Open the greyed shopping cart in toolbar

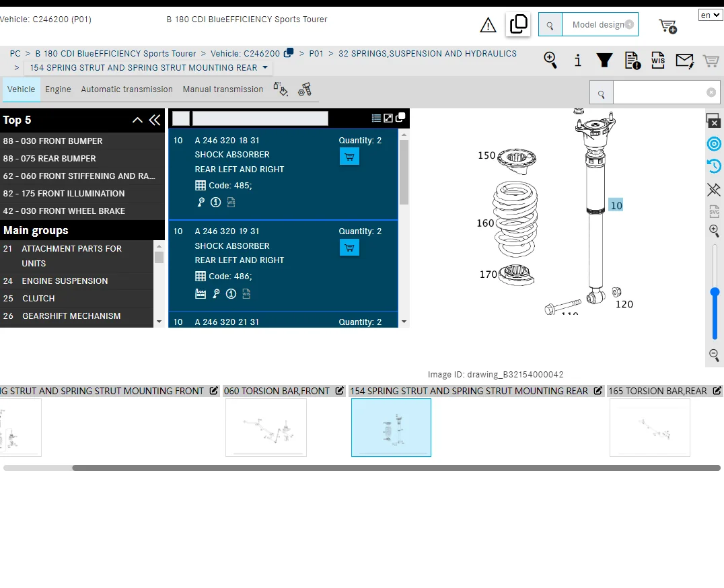pos(711,61)
